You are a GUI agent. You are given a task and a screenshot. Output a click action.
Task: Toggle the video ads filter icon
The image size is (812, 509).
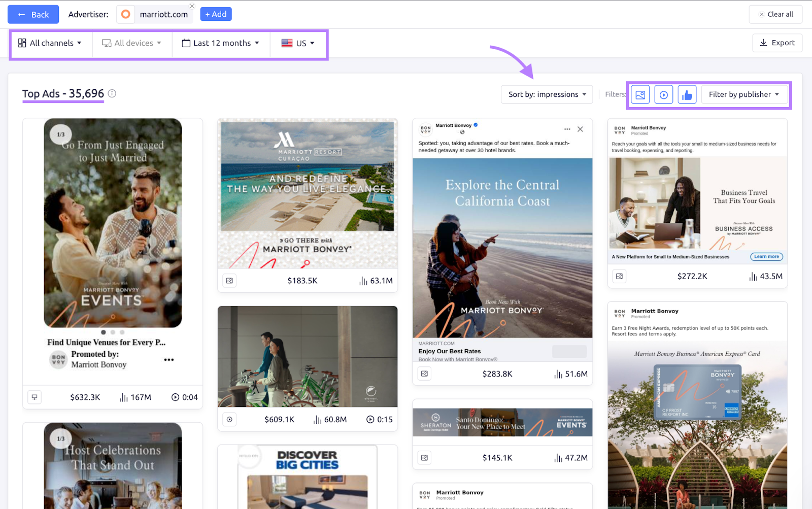click(663, 95)
